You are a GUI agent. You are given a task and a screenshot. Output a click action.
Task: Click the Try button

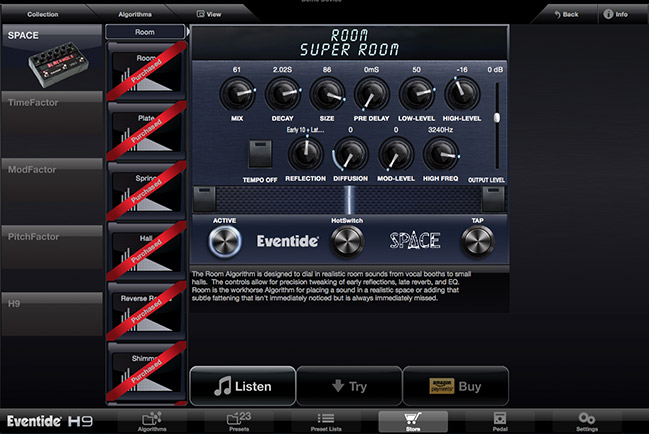pyautogui.click(x=349, y=386)
